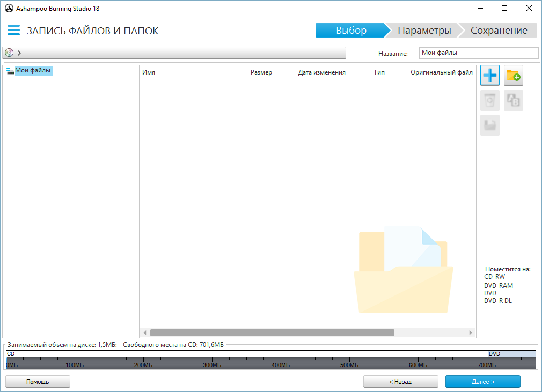Select Мои файлы tree node
This screenshot has width=542, height=392.
(33, 70)
